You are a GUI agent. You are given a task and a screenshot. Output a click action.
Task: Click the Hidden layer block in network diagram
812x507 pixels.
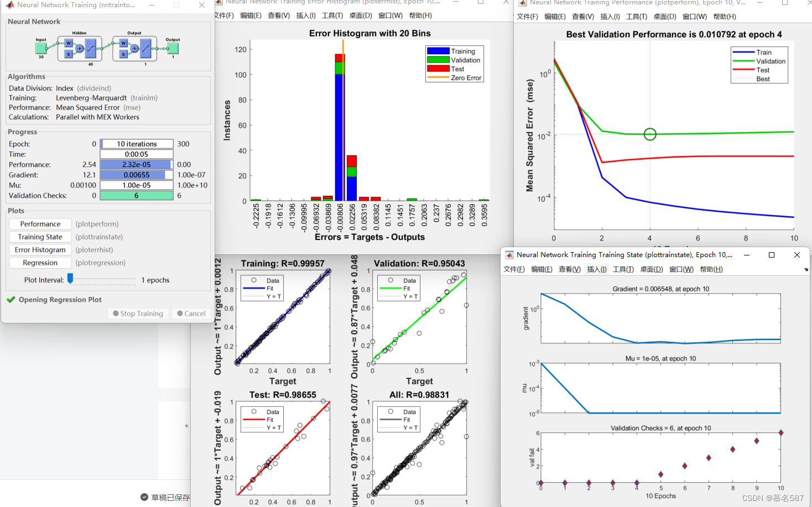pos(80,49)
